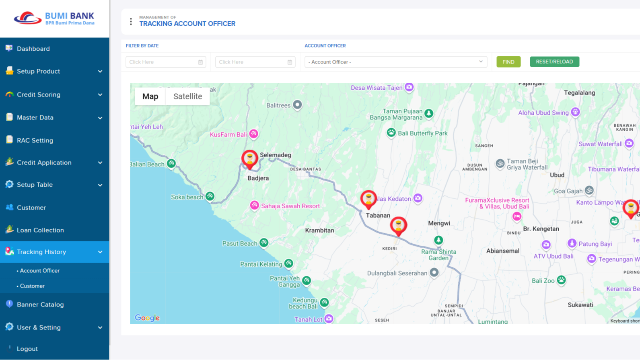640x360 pixels.
Task: Click the green FIND button
Action: (x=508, y=62)
